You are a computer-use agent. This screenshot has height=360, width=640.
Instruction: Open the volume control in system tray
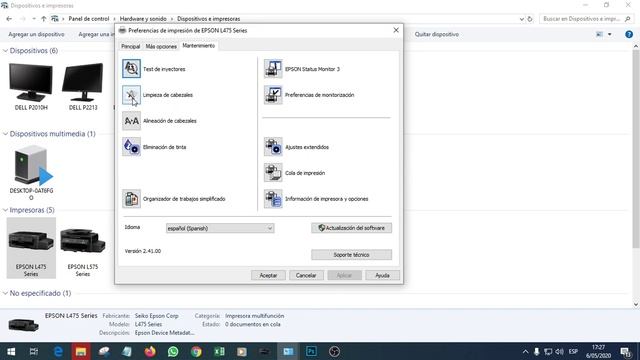click(x=560, y=351)
